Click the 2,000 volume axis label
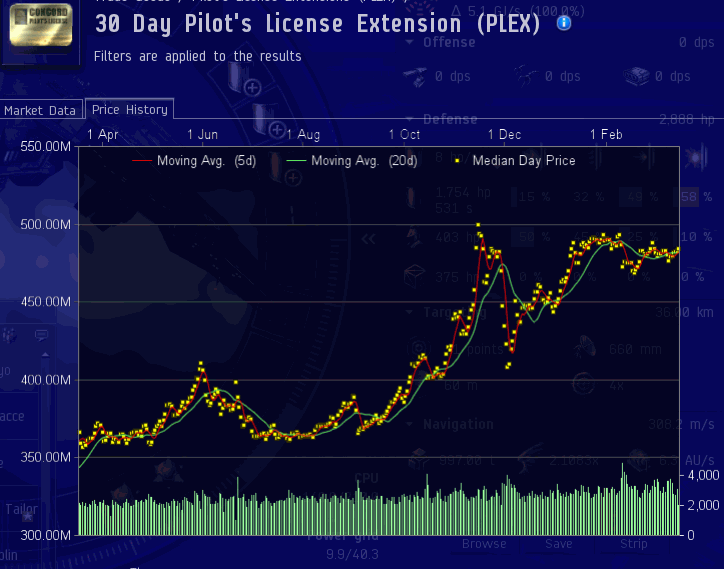 [x=703, y=505]
